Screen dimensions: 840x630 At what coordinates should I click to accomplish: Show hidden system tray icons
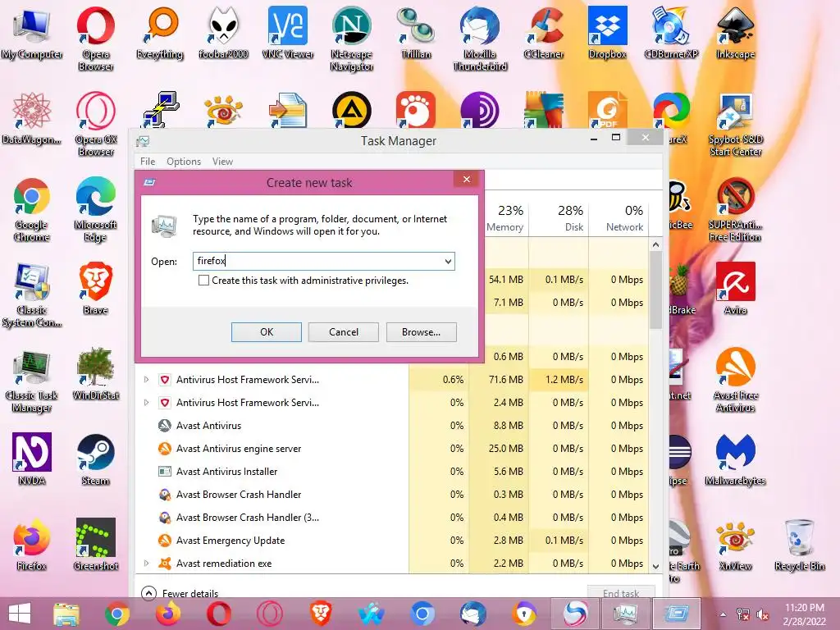pos(724,614)
